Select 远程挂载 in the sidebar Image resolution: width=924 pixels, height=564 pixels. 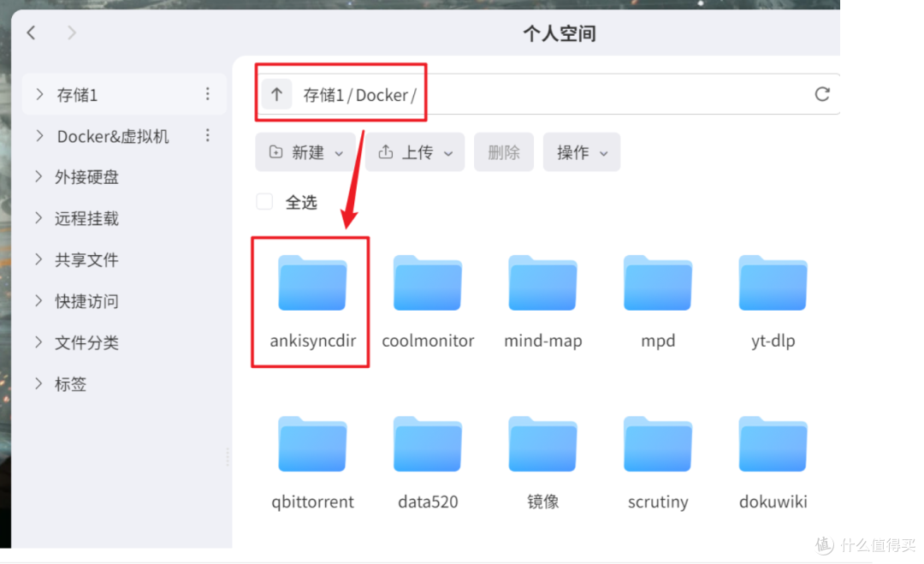tap(86, 218)
